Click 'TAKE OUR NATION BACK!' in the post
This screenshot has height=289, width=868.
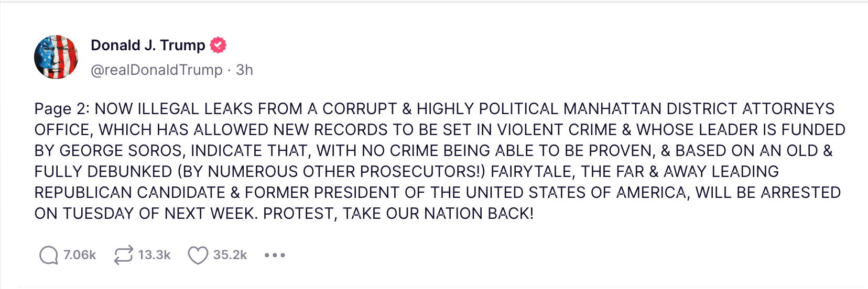tap(438, 214)
